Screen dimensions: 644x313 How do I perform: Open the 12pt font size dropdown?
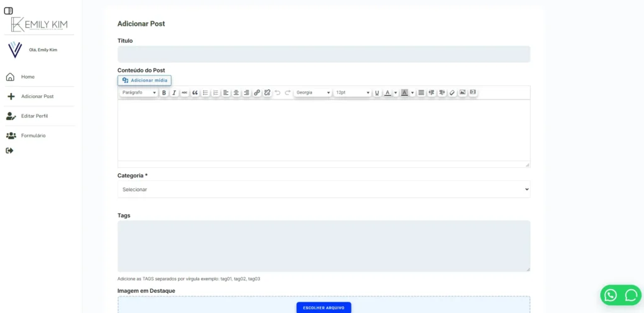[x=352, y=93]
